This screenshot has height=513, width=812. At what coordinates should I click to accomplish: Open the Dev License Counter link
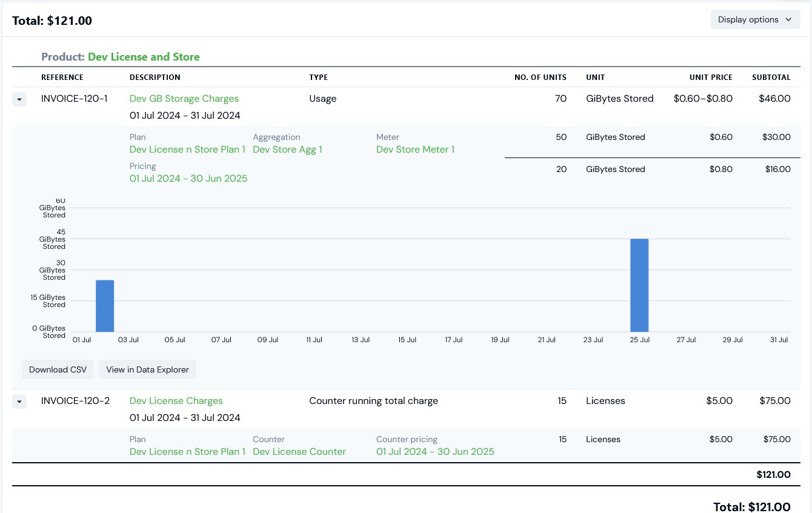pyautogui.click(x=299, y=452)
